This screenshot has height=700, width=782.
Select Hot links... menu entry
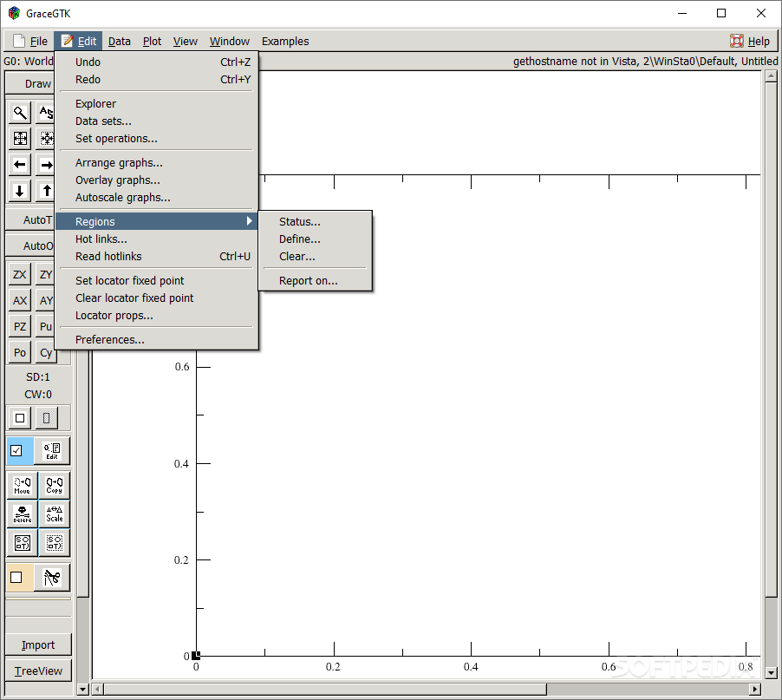(x=157, y=239)
